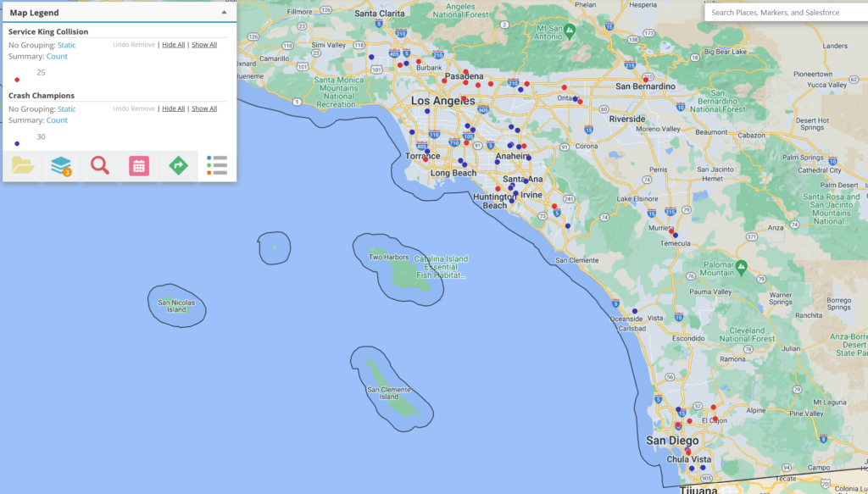Image resolution: width=868 pixels, height=494 pixels.
Task: Click the red marker above Ontario label
Action: (564, 87)
